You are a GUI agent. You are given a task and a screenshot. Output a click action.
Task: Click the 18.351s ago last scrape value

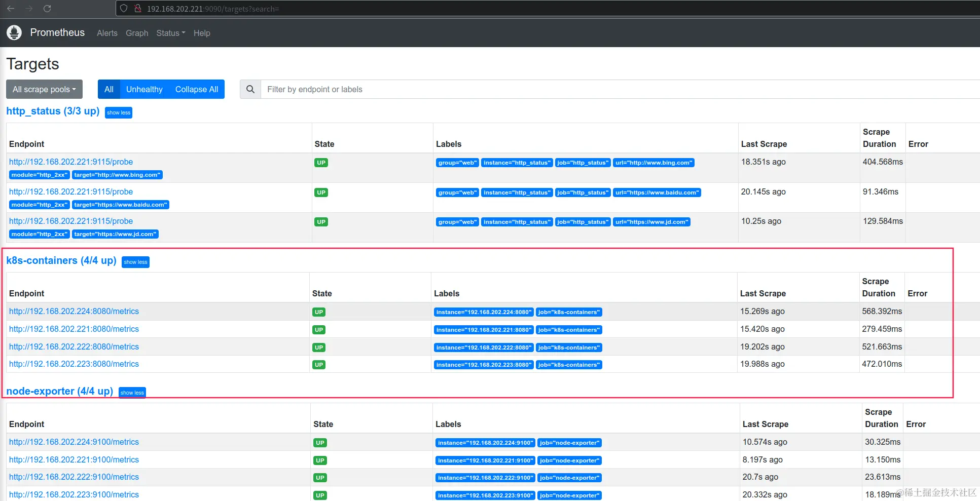coord(763,162)
